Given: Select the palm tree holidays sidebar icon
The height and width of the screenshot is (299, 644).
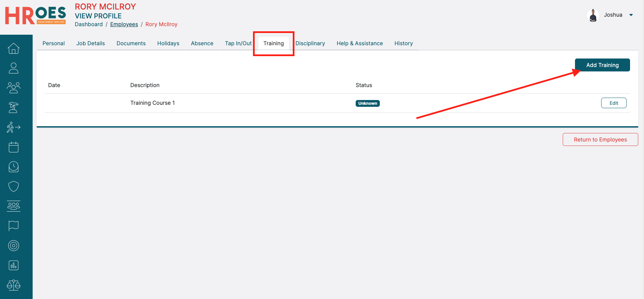Looking at the screenshot, I should [x=14, y=107].
